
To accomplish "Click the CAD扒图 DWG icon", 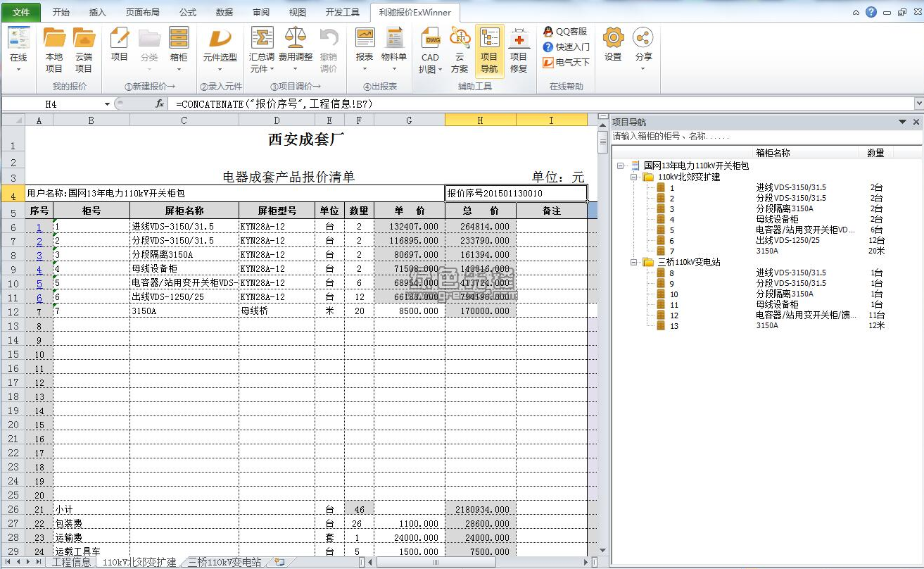I will (x=430, y=38).
